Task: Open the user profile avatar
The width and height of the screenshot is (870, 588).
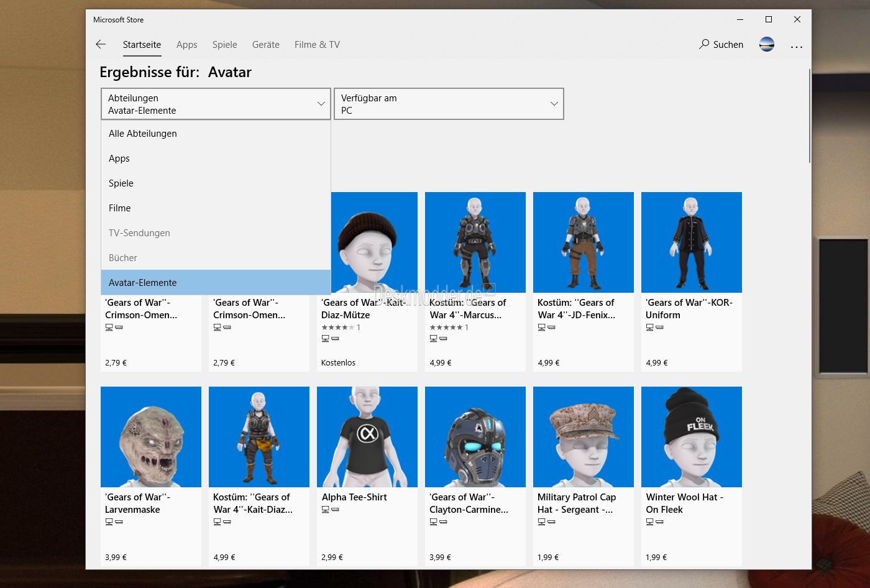Action: 767,44
